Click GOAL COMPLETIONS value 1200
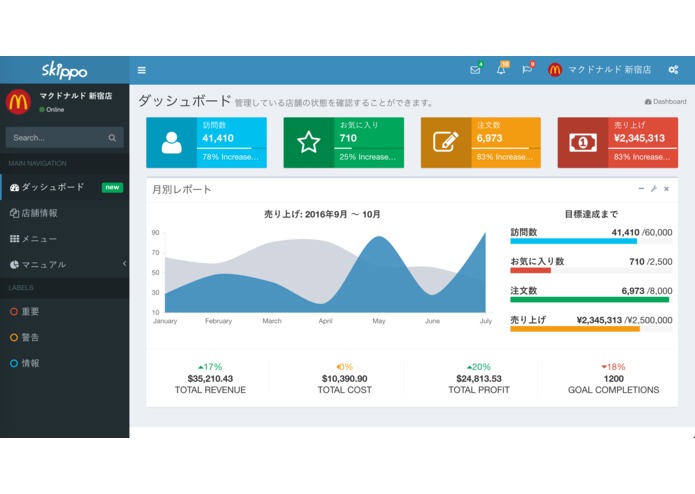This screenshot has height=494, width=695. (613, 379)
